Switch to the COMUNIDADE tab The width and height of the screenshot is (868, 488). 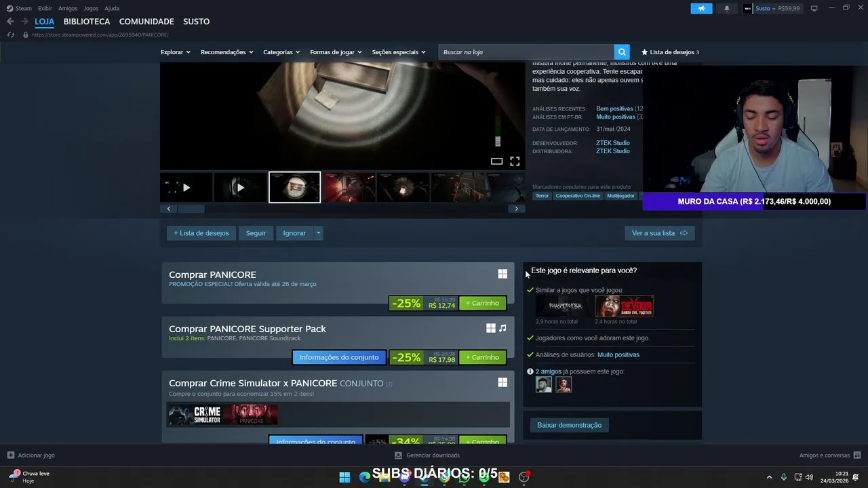(x=146, y=22)
